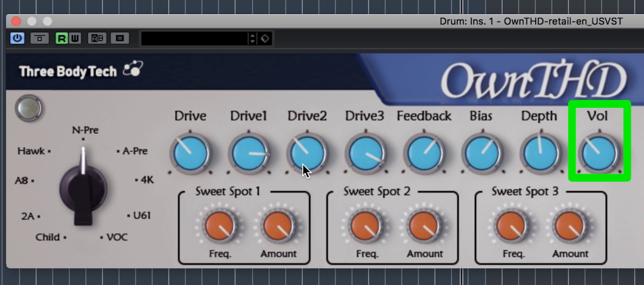Select the N-Pre model
This screenshot has width=644, height=285.
[x=85, y=130]
